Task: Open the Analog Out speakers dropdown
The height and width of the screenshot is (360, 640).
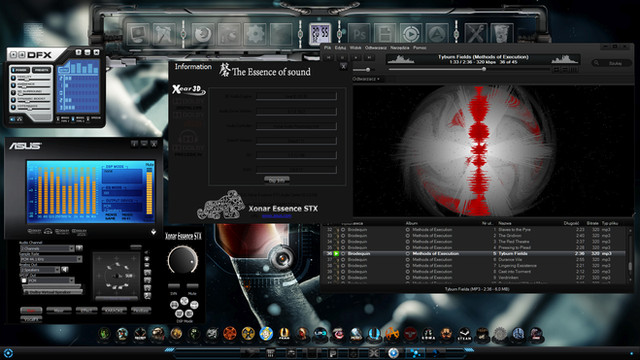Action: 40,269
